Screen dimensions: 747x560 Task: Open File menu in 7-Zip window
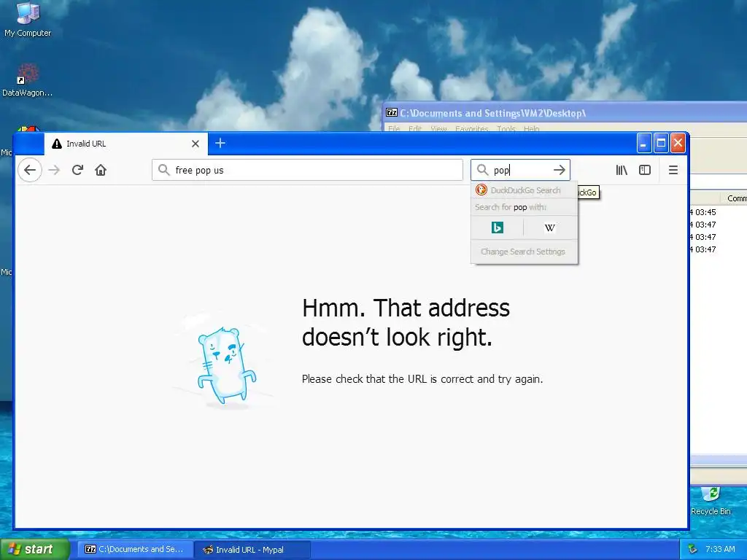394,128
